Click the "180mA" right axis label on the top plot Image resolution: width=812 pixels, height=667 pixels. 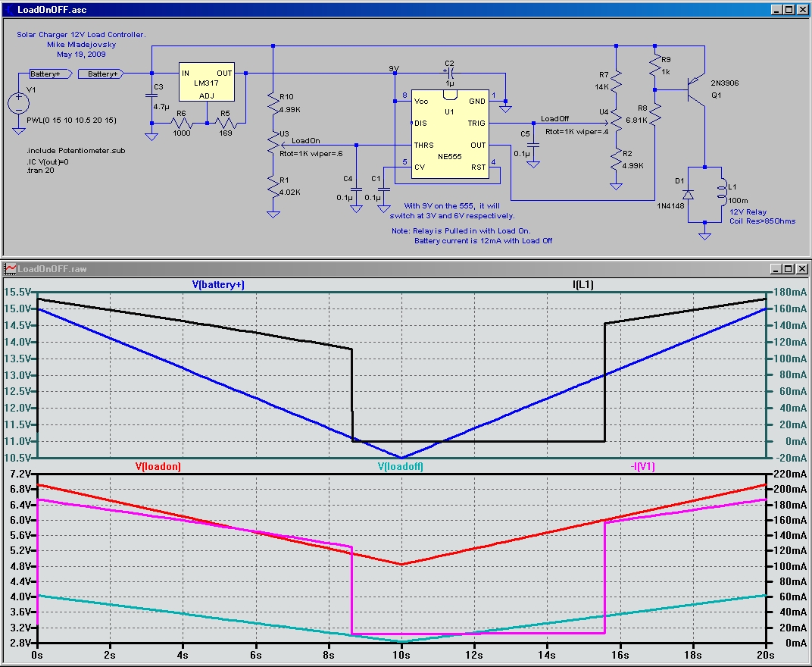(x=790, y=293)
